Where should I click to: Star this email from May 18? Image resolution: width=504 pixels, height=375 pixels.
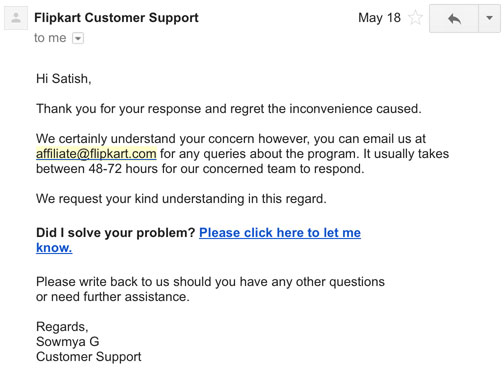pos(415,18)
